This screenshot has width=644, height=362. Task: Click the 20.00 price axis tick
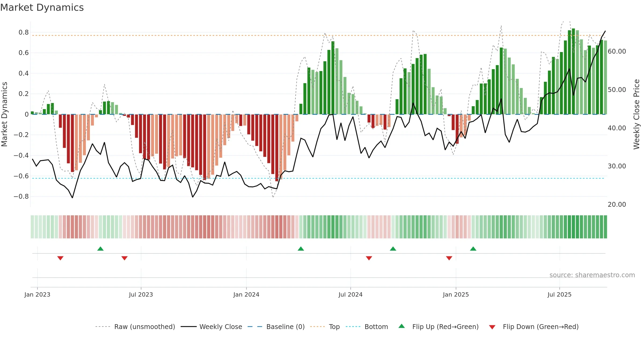617,204
